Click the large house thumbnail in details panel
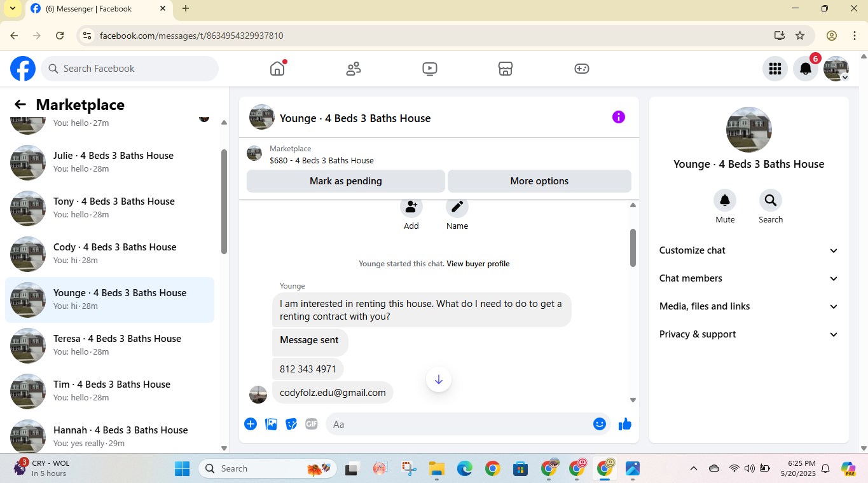 click(x=749, y=130)
